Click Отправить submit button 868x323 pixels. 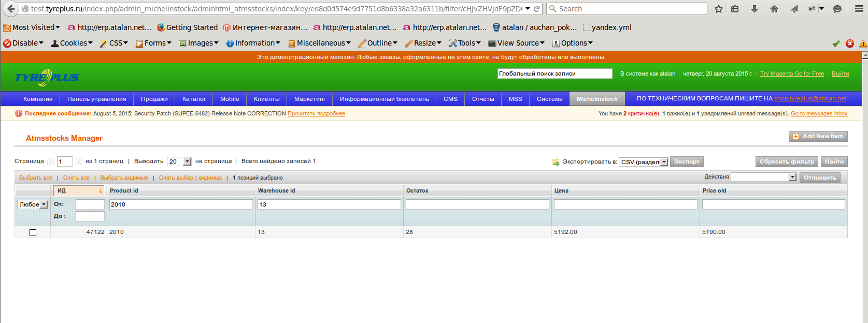820,178
